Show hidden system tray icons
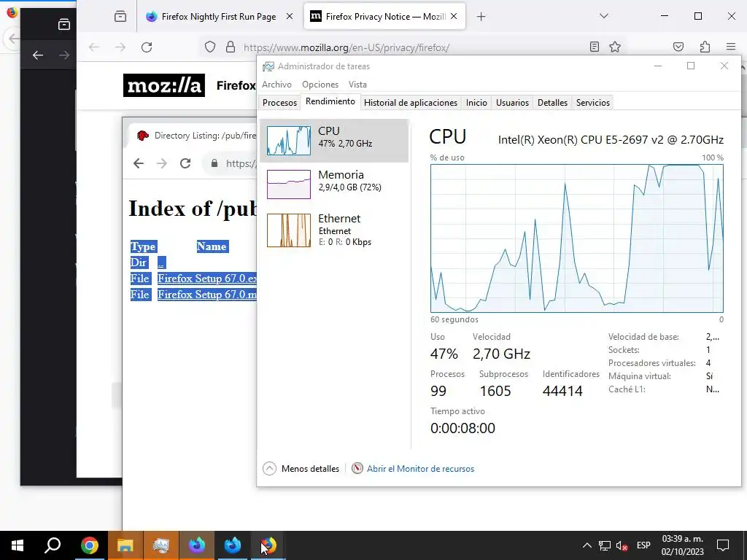Image resolution: width=747 pixels, height=560 pixels. click(587, 545)
